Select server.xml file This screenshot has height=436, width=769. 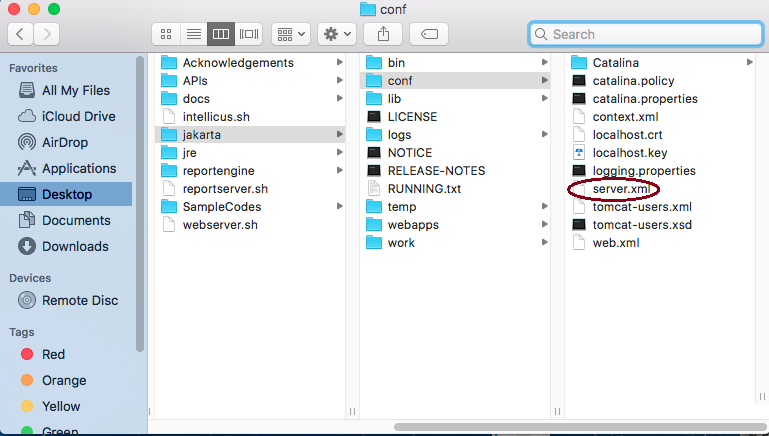click(x=660, y=189)
